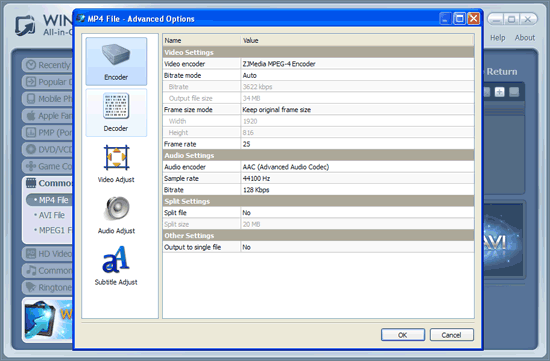Click Return in the main window
Image resolution: width=550 pixels, height=361 pixels.
point(502,72)
